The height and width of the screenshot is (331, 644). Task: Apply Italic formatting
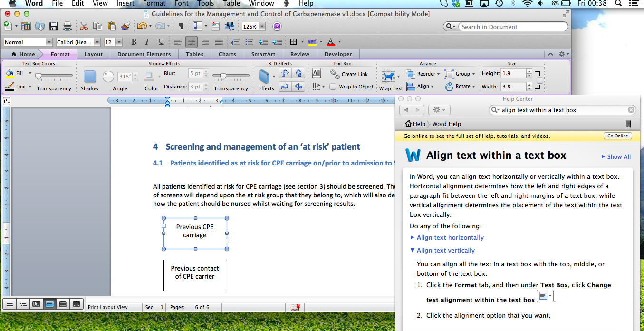click(147, 42)
